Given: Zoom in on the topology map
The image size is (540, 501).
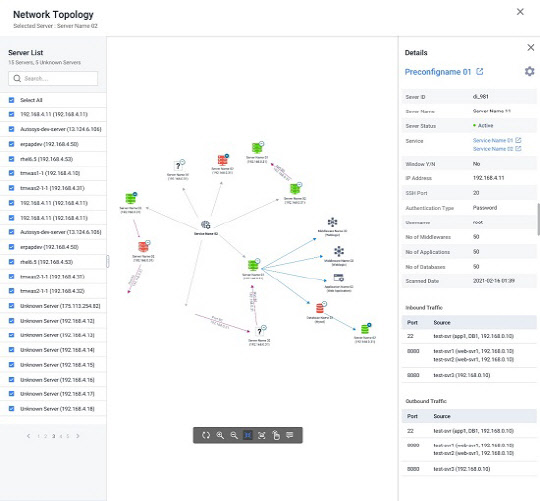Looking at the screenshot, I should (x=220, y=435).
